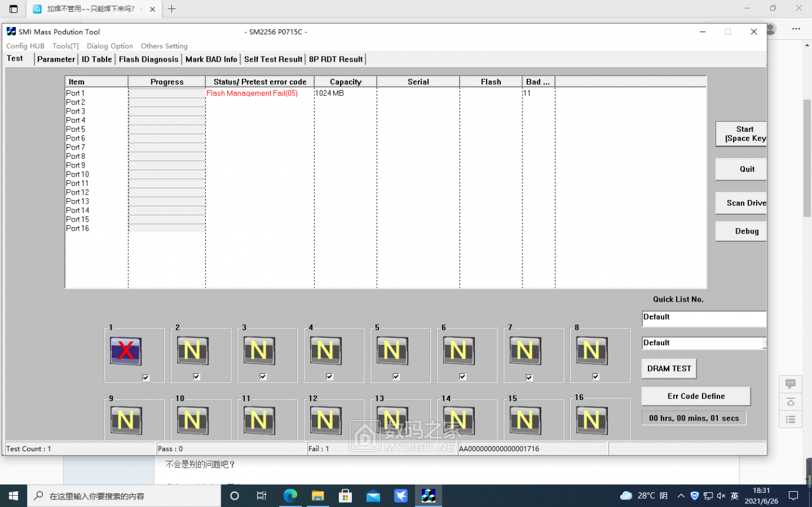Open the Dialog Option menu
This screenshot has width=812, height=507.
(110, 46)
